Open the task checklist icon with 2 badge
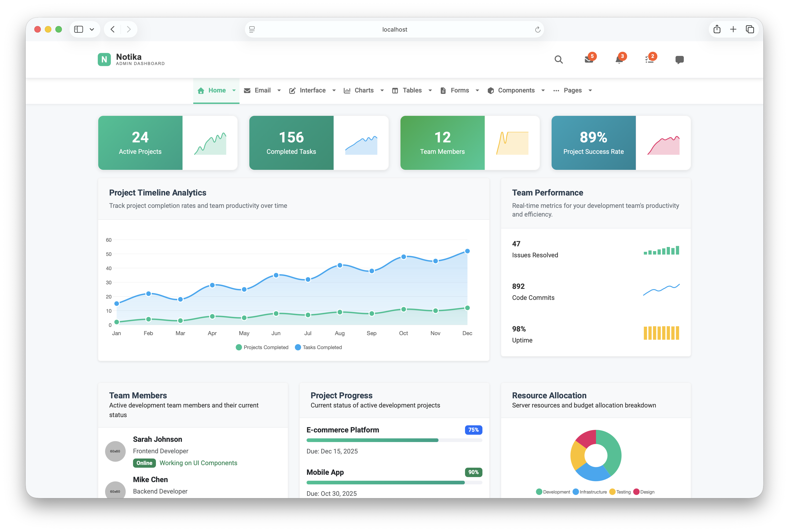 649,60
